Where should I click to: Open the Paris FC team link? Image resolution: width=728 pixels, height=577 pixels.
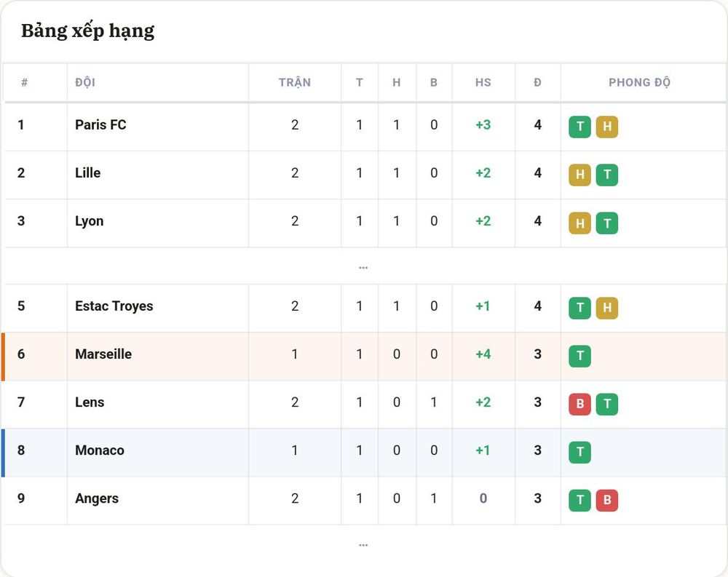(100, 125)
